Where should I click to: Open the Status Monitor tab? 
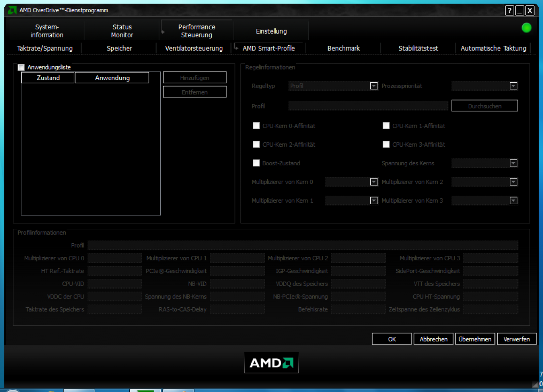pos(122,31)
